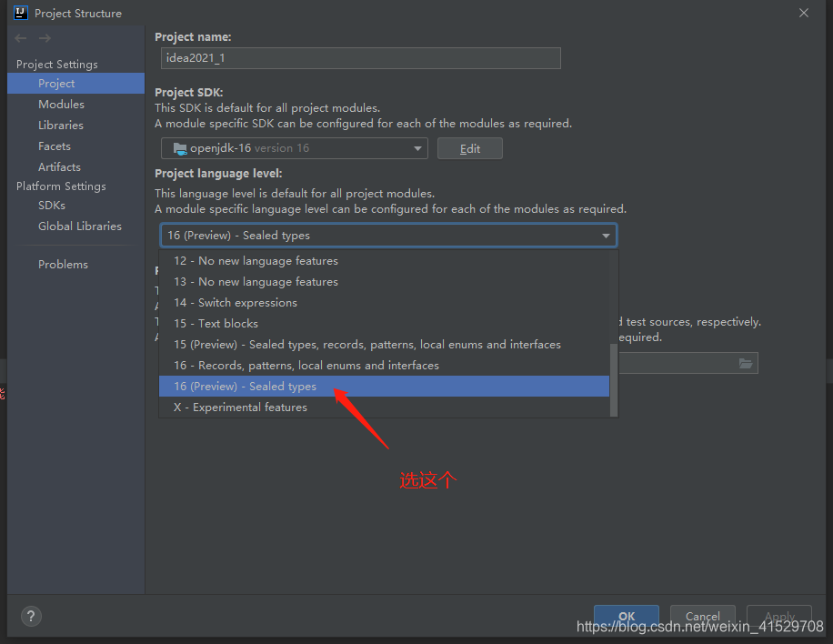
Task: Choose '13 - No new language features'
Action: coord(384,282)
